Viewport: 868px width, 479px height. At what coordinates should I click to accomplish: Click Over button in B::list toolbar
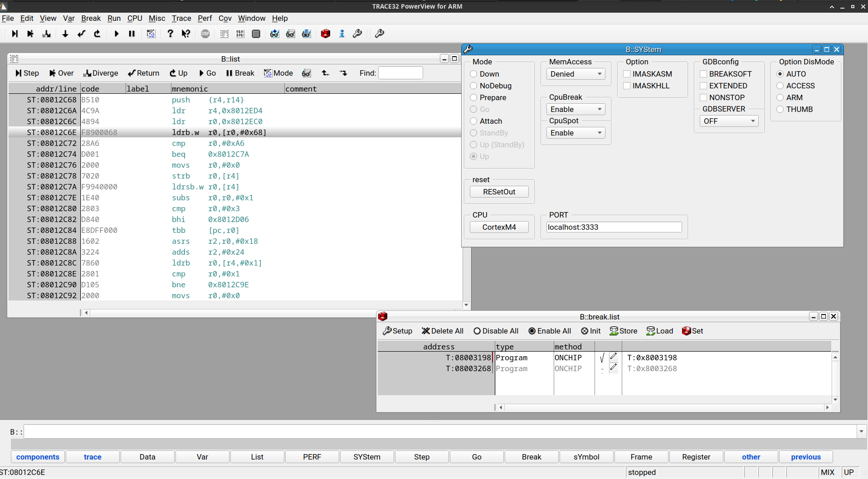pyautogui.click(x=61, y=73)
